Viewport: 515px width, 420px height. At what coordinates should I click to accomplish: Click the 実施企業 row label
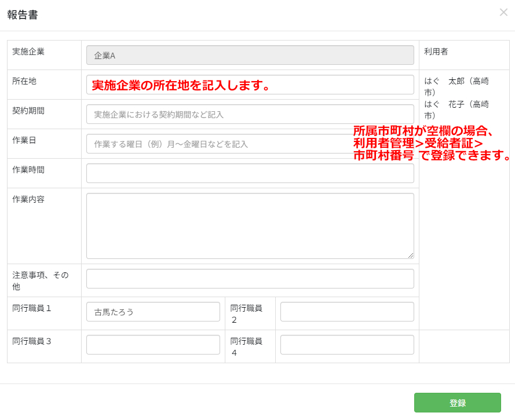point(28,52)
